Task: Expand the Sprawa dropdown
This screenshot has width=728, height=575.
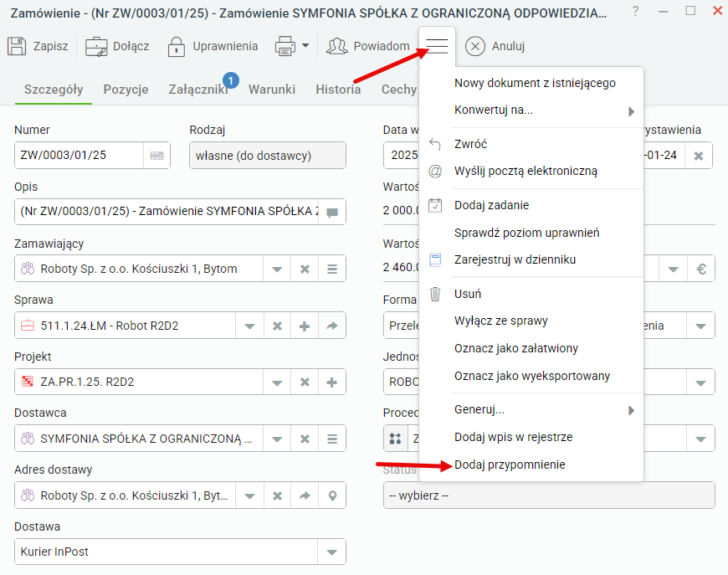Action: 250,326
